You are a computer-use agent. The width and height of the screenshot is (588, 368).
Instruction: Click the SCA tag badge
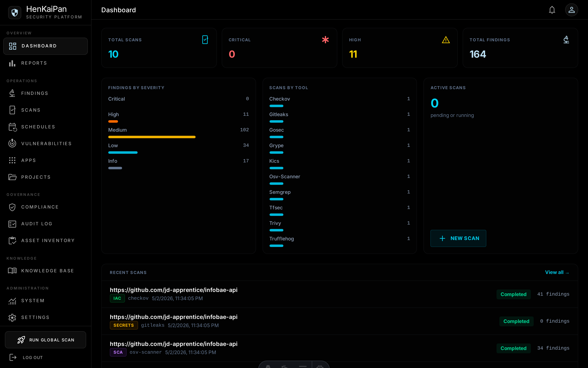pyautogui.click(x=118, y=352)
